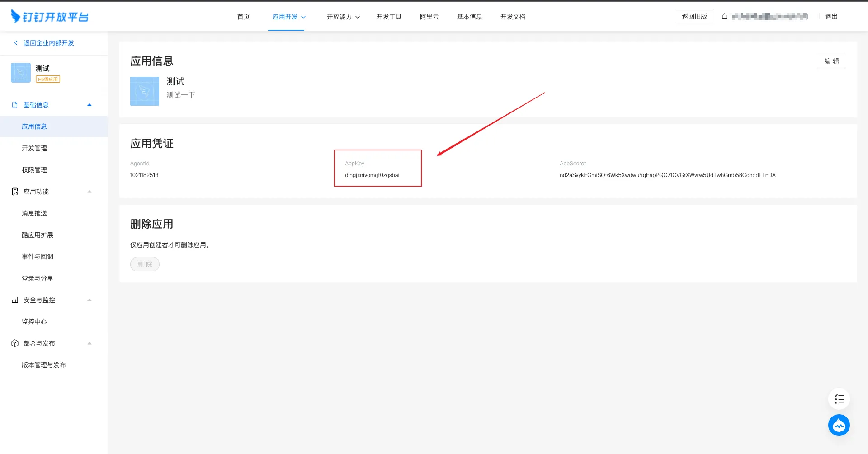
Task: Go to the 开发文档 top menu
Action: coord(513,17)
